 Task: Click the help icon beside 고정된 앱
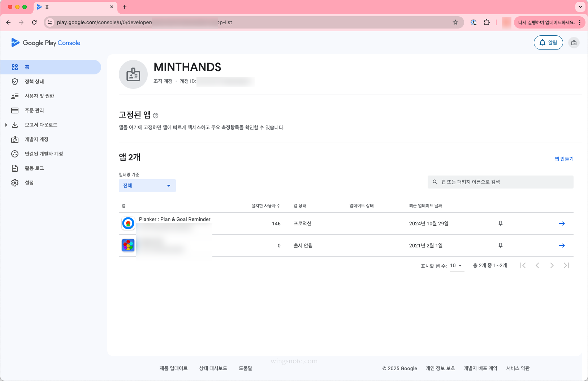[x=156, y=116]
